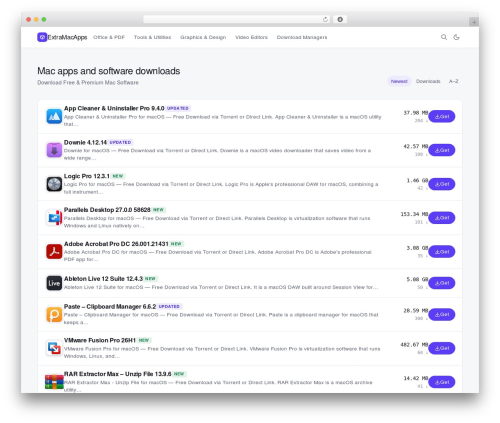Click the App Cleaner & Uninstaller app icon

54,116
